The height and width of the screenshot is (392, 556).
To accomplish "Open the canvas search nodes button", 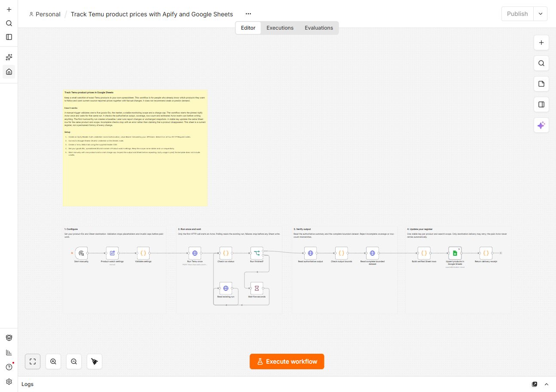I will pyautogui.click(x=541, y=63).
